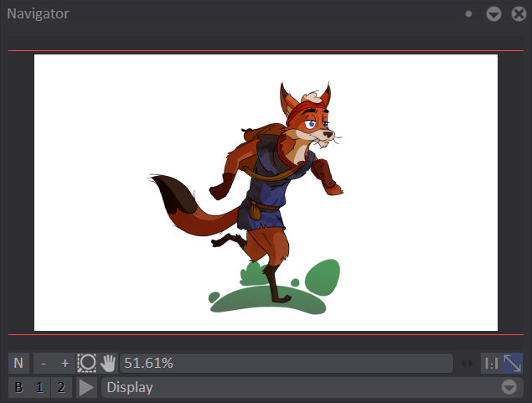Set view to 1:1 actual size
The height and width of the screenshot is (403, 532).
(x=491, y=363)
